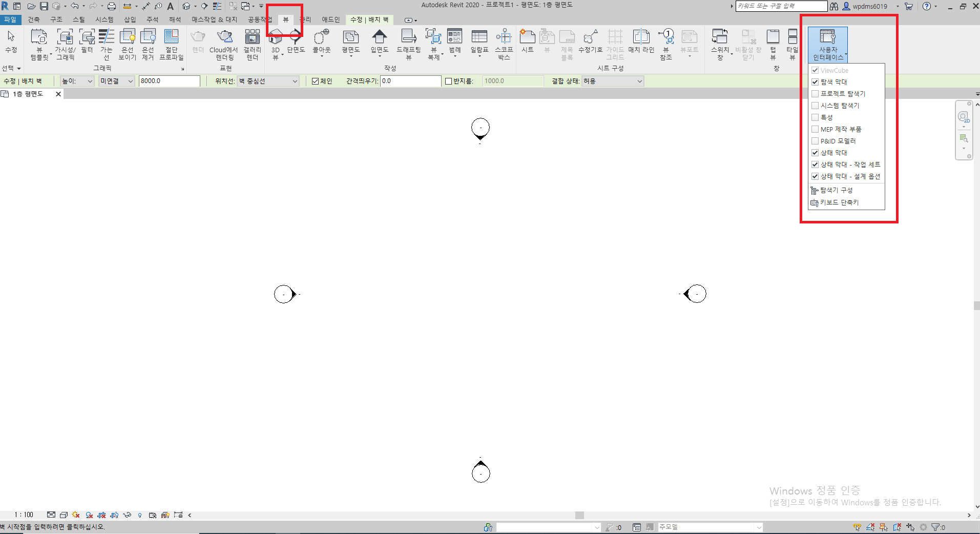This screenshot has height=534, width=980.
Task: Add a 수정기호 revision tool
Action: (591, 42)
